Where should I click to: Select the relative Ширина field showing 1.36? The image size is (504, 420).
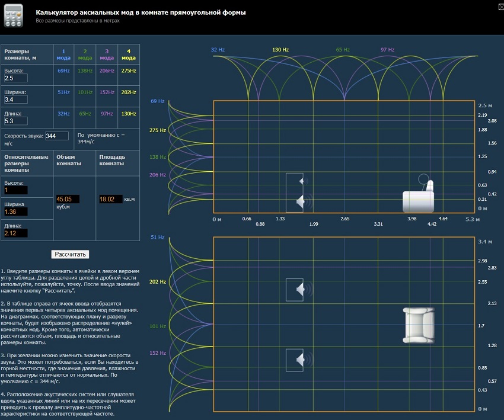pos(15,212)
